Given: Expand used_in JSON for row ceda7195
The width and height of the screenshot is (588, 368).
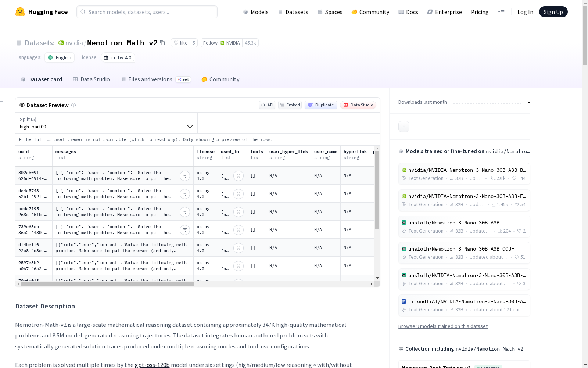Looking at the screenshot, I should click(239, 212).
